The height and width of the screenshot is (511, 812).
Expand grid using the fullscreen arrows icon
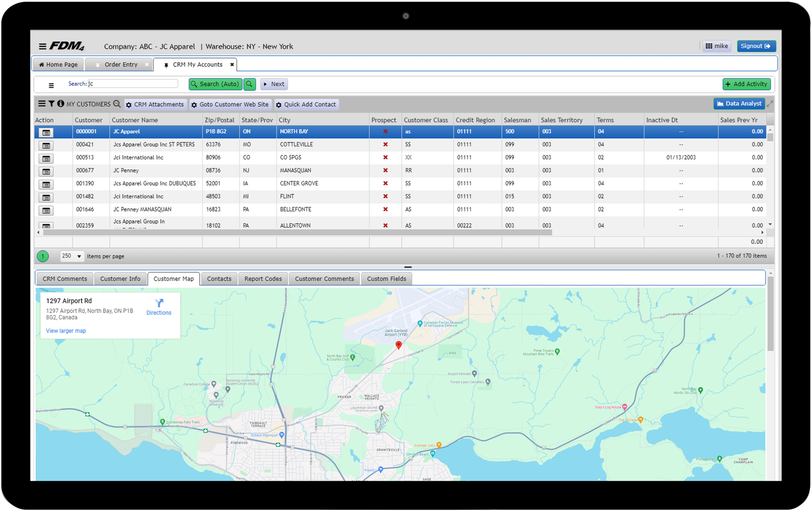point(770,104)
